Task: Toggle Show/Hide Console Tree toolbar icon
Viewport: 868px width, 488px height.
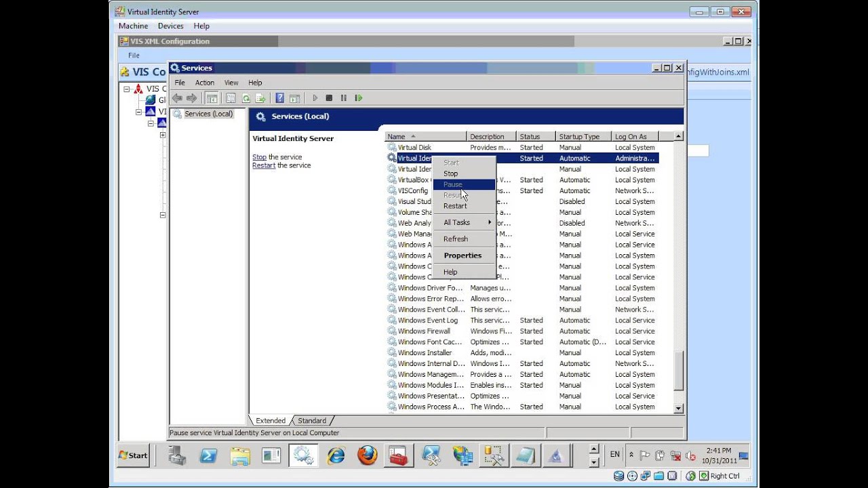Action: (212, 98)
